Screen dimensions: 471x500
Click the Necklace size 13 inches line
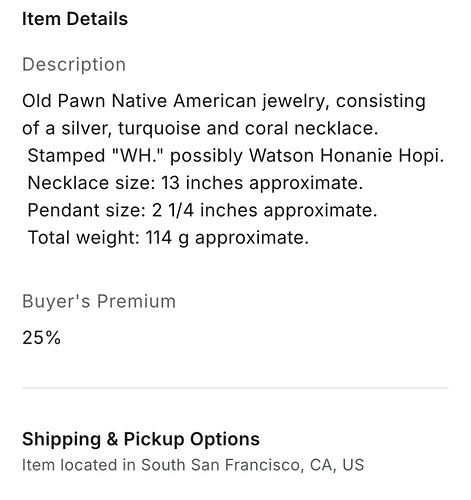pyautogui.click(x=195, y=183)
